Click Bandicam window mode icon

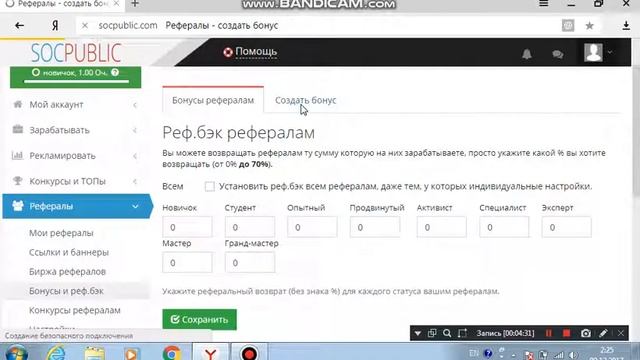pyautogui.click(x=432, y=333)
